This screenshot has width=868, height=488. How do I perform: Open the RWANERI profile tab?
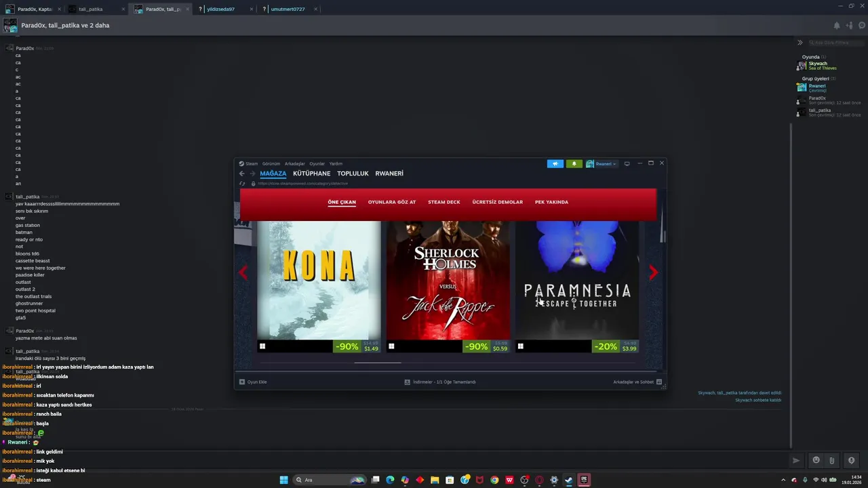point(389,174)
